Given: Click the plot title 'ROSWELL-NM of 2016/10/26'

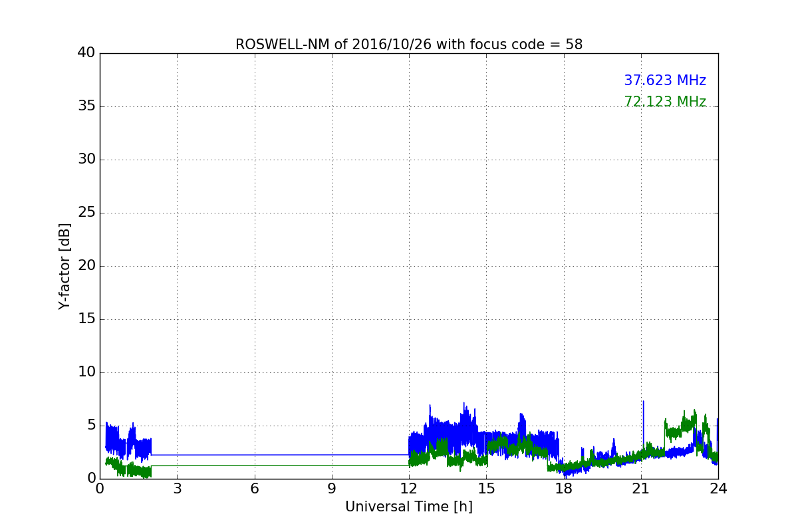Looking at the screenshot, I should pos(409,45).
